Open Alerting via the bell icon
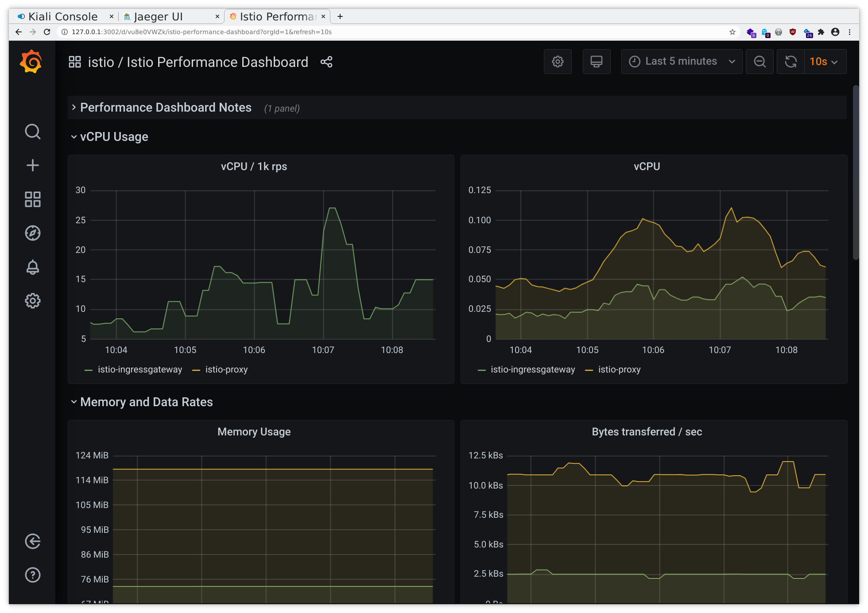The height and width of the screenshot is (613, 868). [32, 267]
